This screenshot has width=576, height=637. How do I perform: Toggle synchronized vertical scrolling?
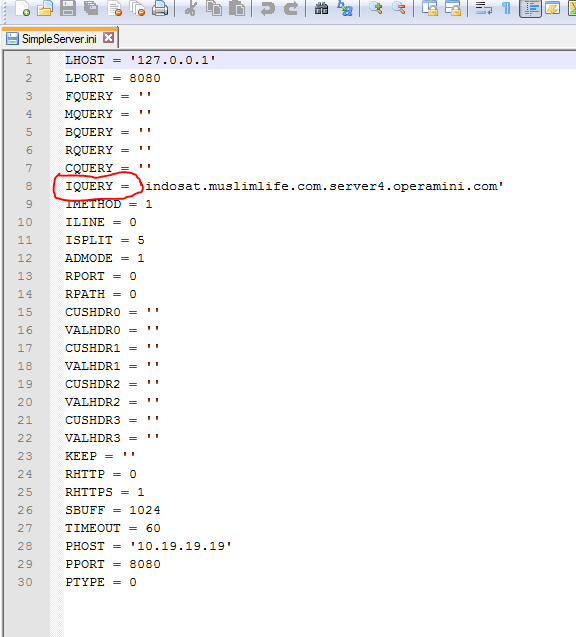click(429, 8)
